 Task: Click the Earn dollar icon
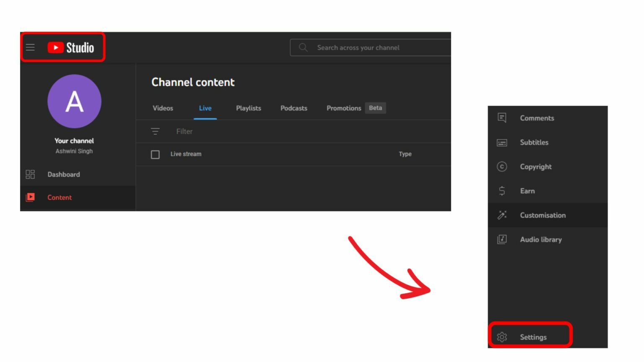click(502, 191)
